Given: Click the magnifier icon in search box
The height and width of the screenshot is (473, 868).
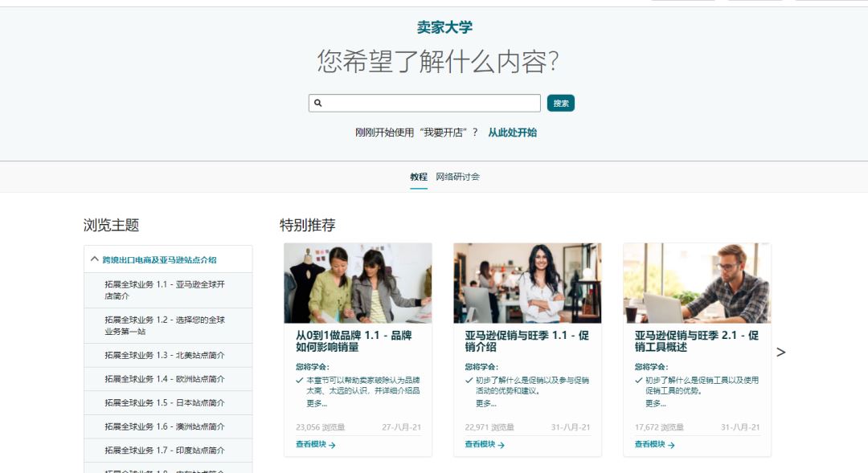Looking at the screenshot, I should pyautogui.click(x=317, y=103).
